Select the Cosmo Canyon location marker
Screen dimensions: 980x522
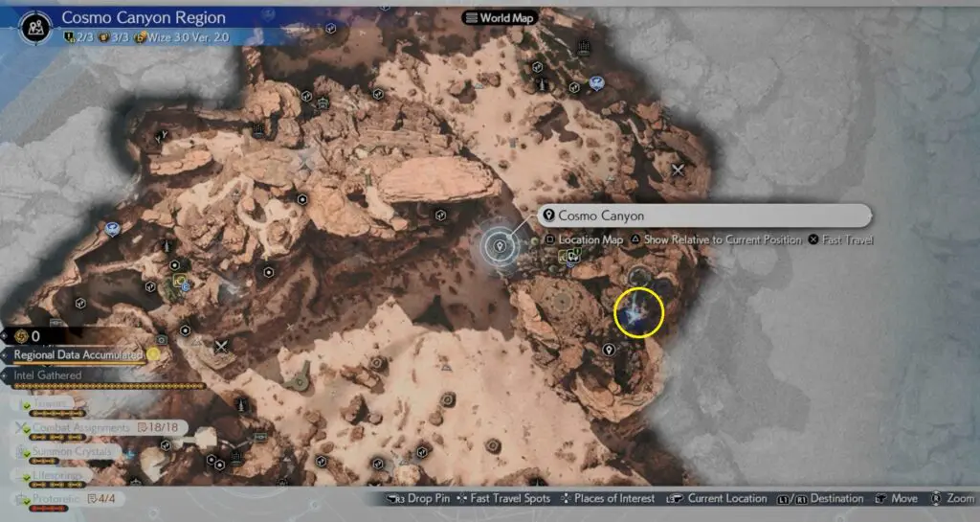[498, 245]
